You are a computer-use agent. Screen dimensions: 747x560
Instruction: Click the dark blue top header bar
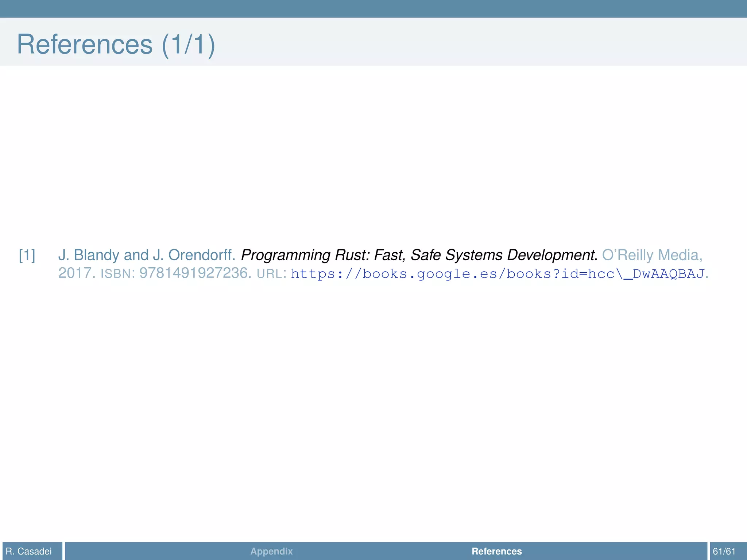pos(373,8)
